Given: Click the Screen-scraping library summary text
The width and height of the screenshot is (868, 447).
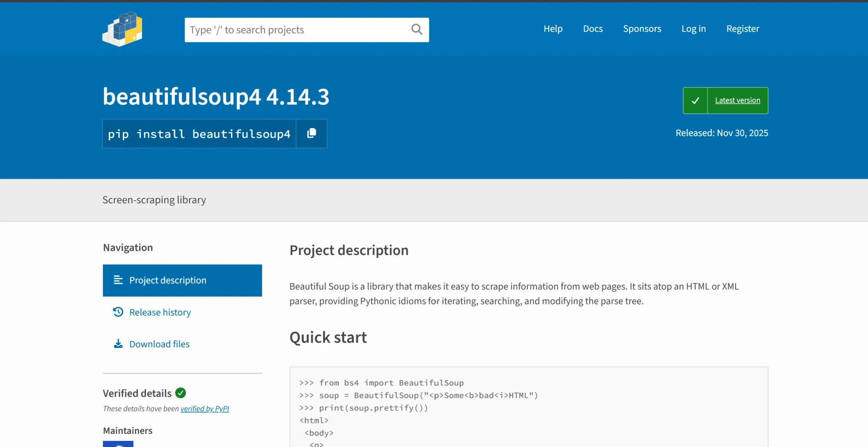Looking at the screenshot, I should 154,200.
